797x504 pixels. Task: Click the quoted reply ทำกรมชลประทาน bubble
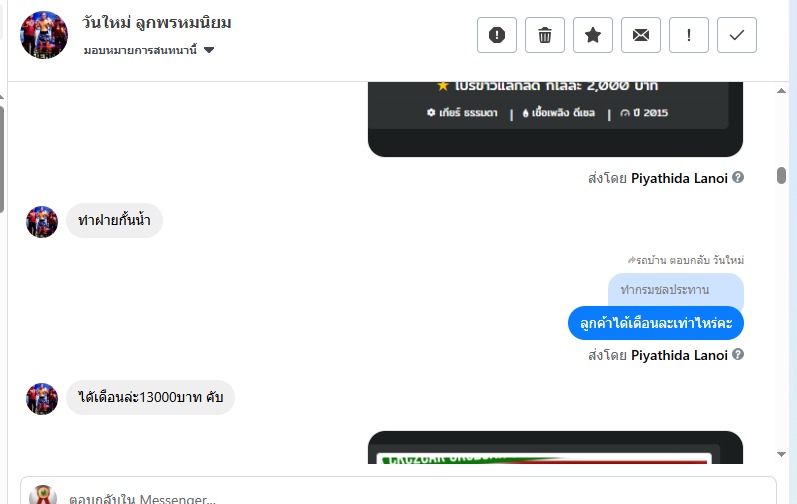click(676, 290)
